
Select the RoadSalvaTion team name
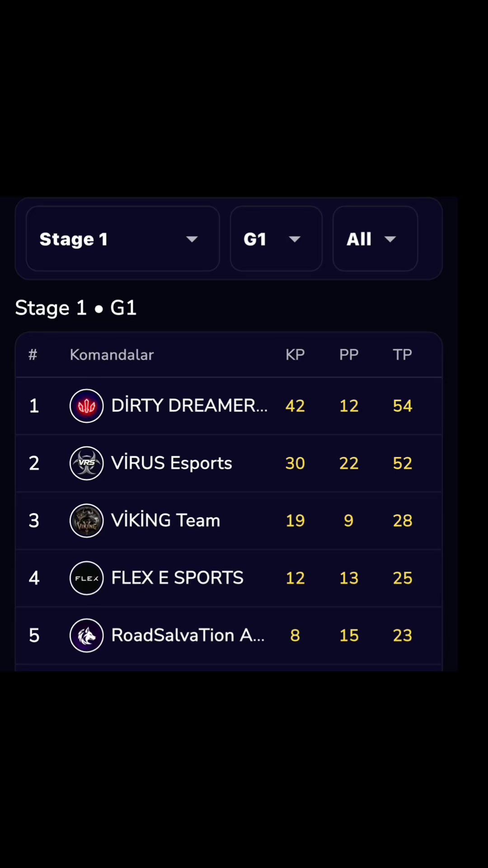pos(188,635)
